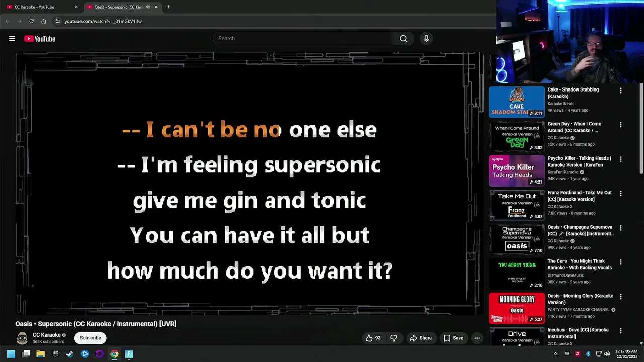This screenshot has height=362, width=644.
Task: Open Chrome taskbar icon
Action: tap(114, 354)
